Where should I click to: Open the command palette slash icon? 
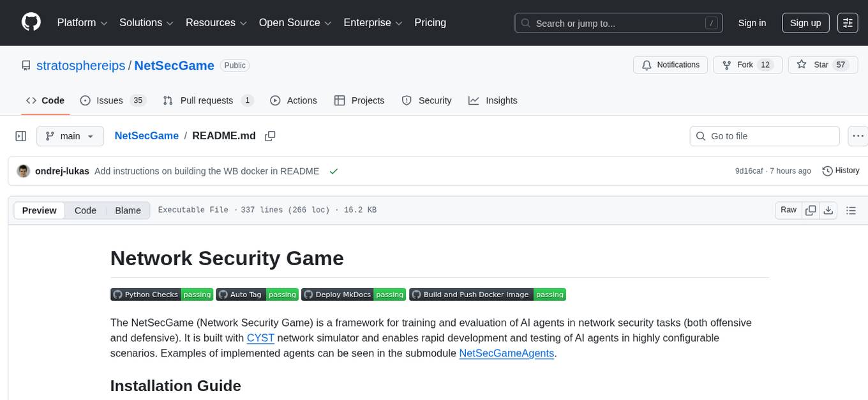click(x=711, y=23)
